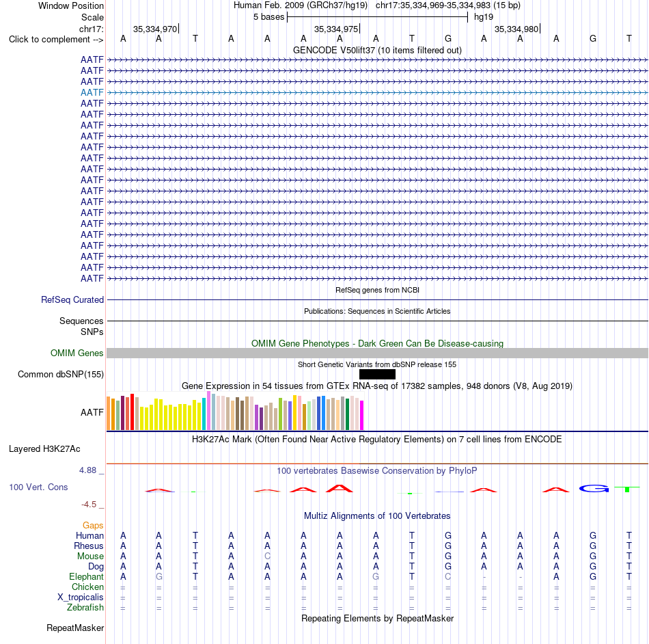Viewport: 649px width, 644px height.
Task: Open 'Multiz Alignments of 100 Vertebrates' title
Action: click(377, 516)
